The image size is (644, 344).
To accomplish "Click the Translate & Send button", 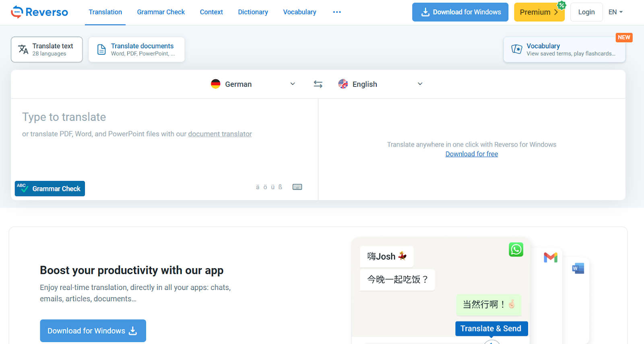I will [x=491, y=329].
